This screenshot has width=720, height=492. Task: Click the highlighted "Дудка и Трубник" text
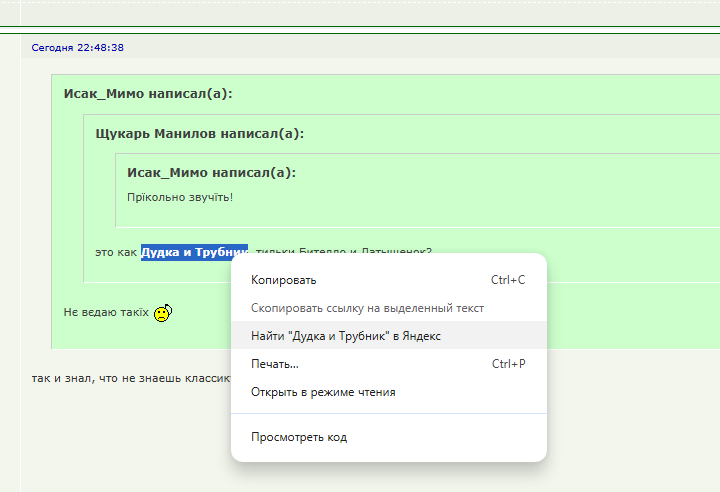[193, 252]
